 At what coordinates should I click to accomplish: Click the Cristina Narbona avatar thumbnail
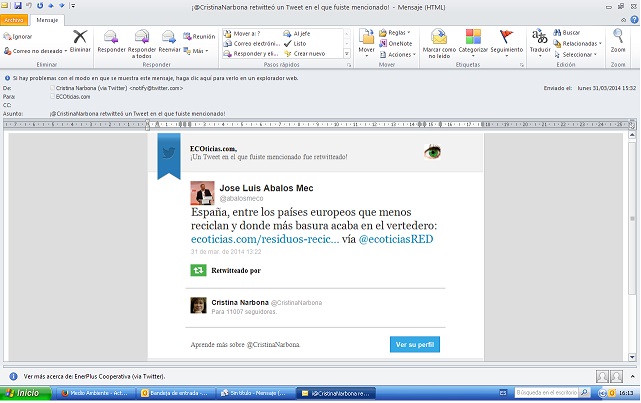click(x=198, y=305)
